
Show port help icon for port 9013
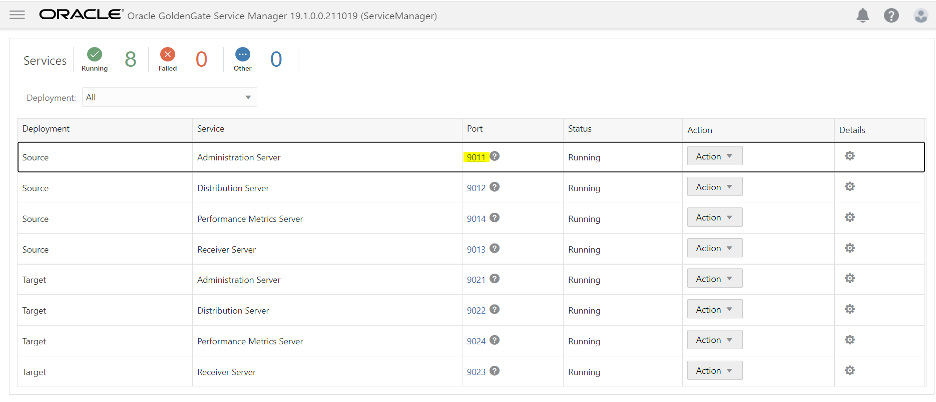coord(495,248)
